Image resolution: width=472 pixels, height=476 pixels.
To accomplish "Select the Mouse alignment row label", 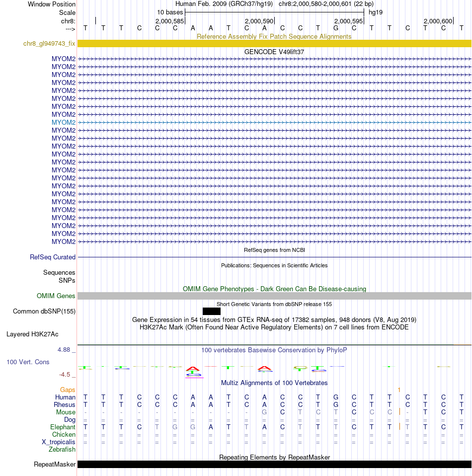I will 66,412.
